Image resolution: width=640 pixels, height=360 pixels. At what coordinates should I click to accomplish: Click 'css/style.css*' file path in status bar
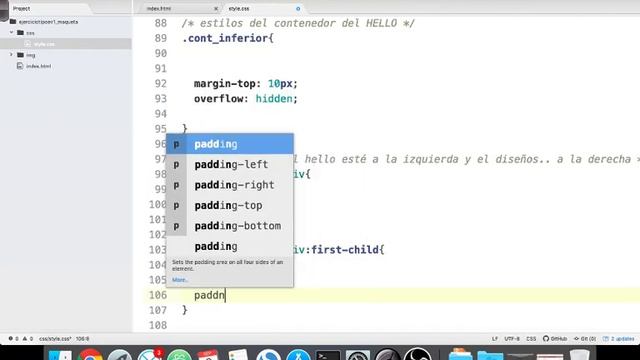(55, 339)
